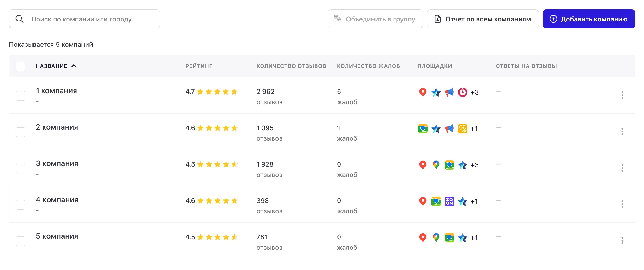The height and width of the screenshot is (270, 644).
Task: Mark the checkbox for 5 компания
Action: 21,241
